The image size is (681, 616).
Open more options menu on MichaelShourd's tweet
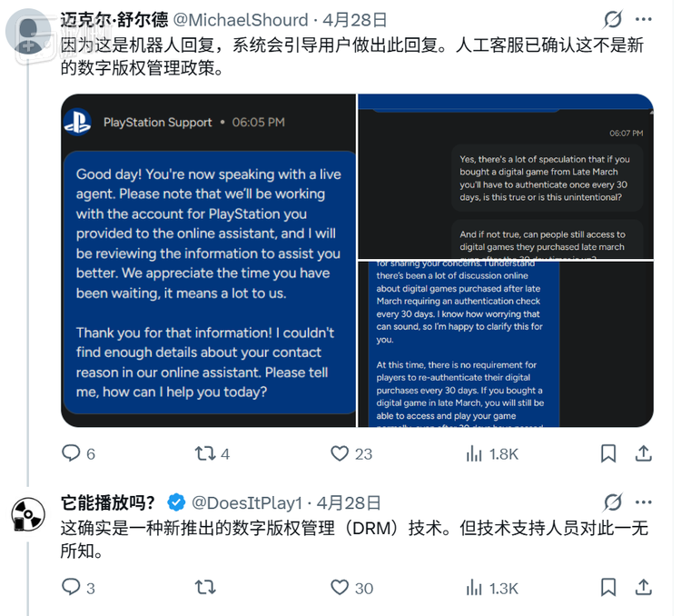point(643,19)
